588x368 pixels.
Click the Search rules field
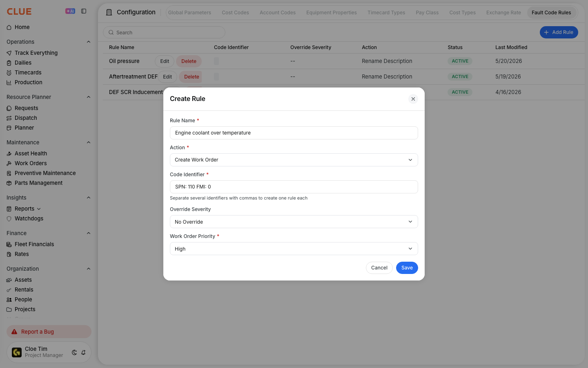click(164, 32)
